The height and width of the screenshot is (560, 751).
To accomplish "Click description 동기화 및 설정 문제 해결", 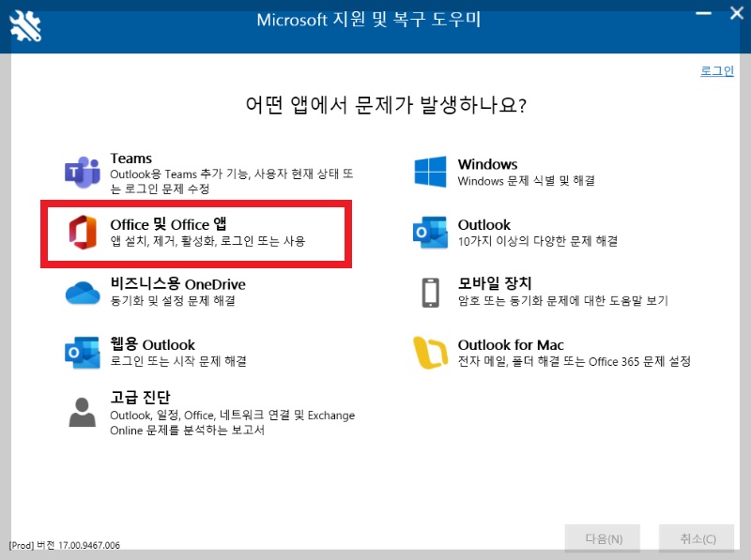I will 173,300.
